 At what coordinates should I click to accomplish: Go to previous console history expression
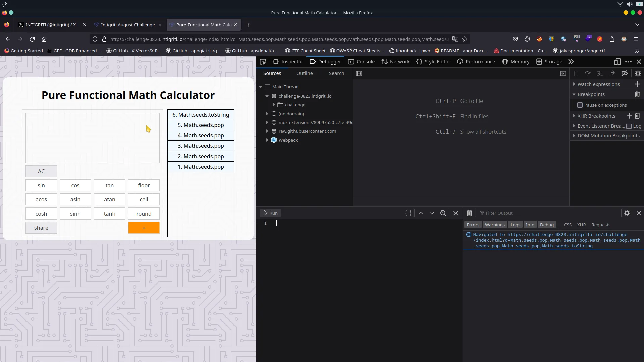click(x=421, y=213)
